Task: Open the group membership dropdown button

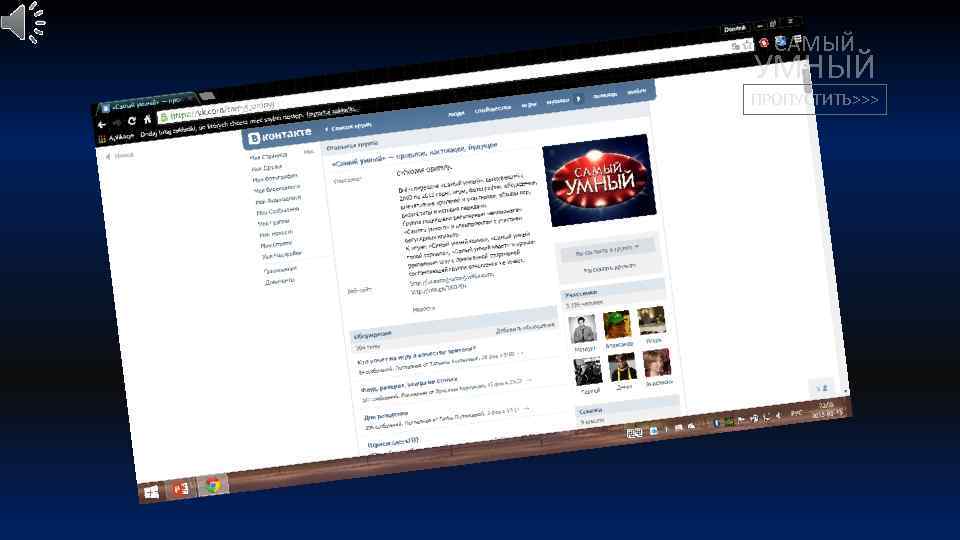Action: point(607,250)
